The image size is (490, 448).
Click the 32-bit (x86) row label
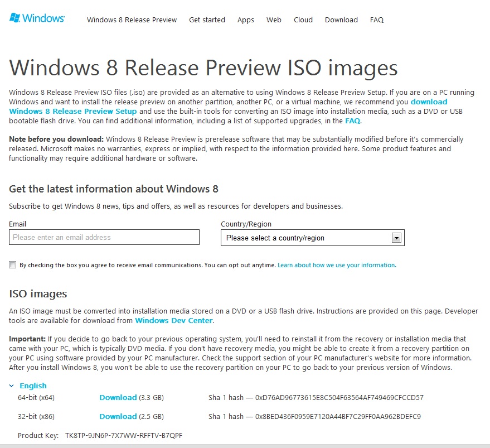[36, 416]
